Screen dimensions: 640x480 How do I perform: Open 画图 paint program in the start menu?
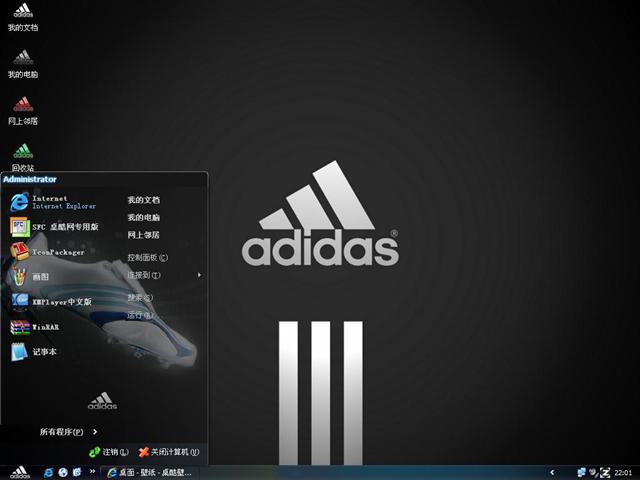29,277
